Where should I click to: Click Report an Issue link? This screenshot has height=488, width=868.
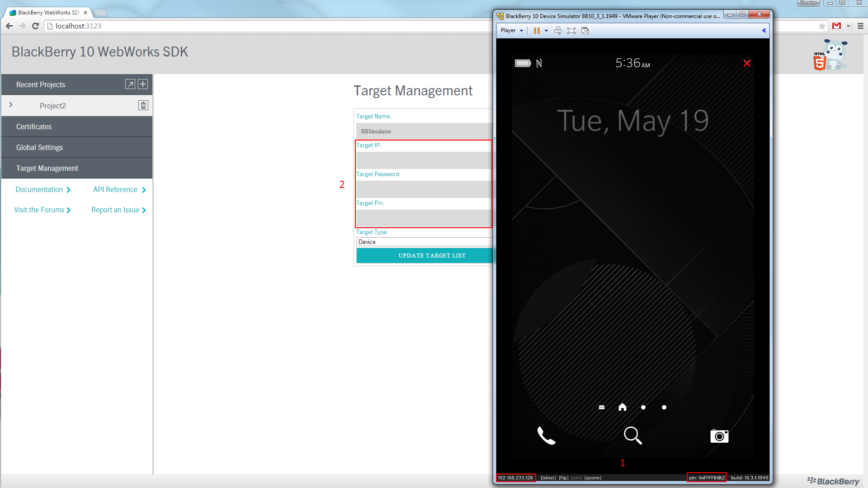coord(118,210)
